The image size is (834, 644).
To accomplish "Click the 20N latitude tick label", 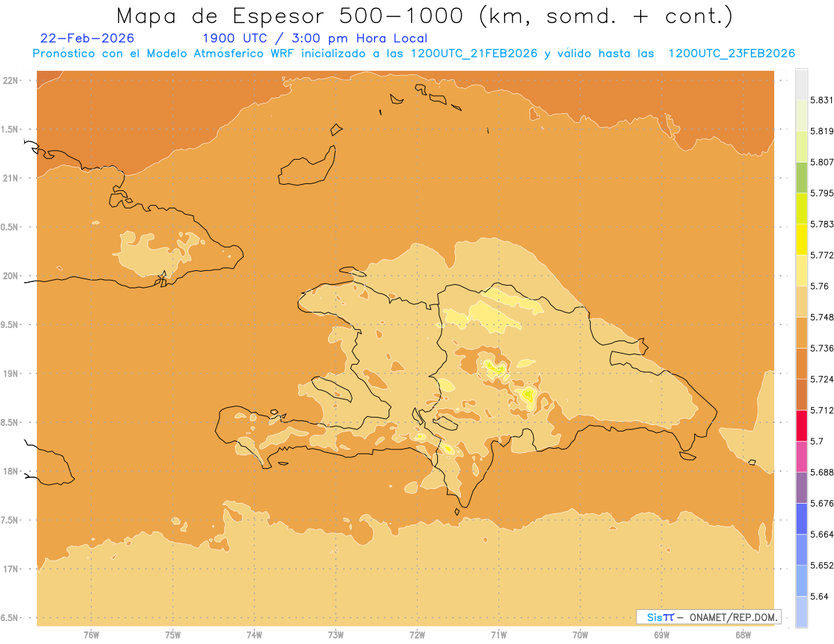I will point(12,276).
